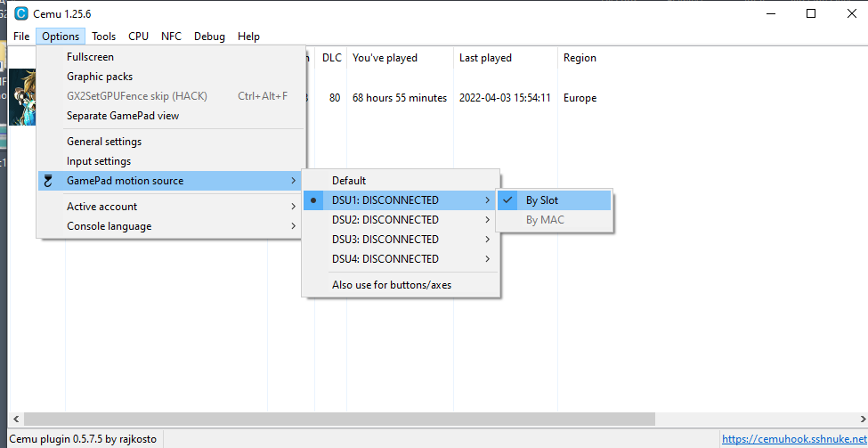
Task: Select Default motion source
Action: (401, 181)
